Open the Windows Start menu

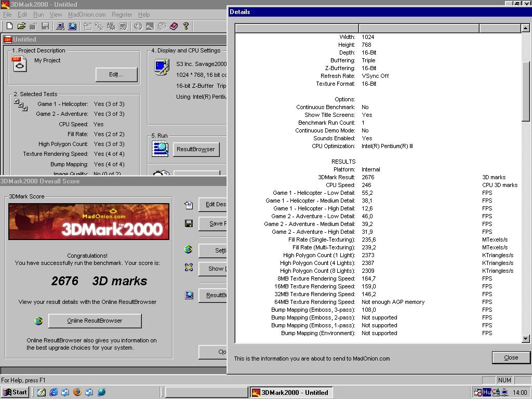(x=15, y=392)
